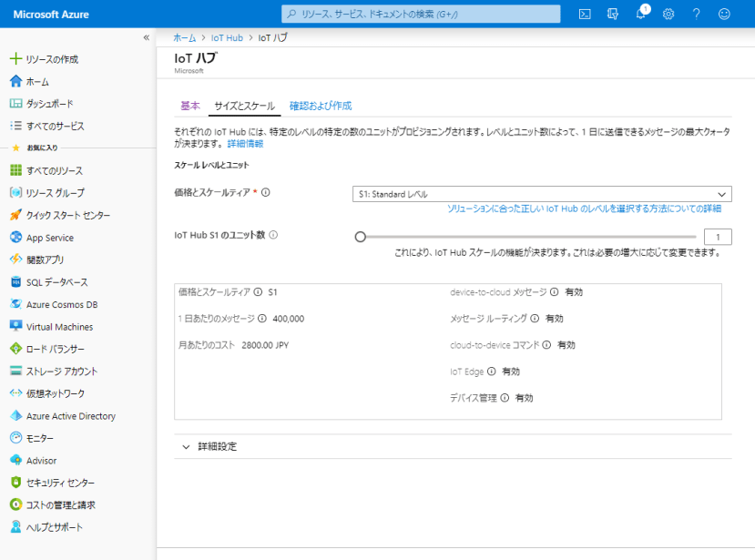Click the Monitor gauge icon
This screenshot has width=755, height=560.
(15, 438)
